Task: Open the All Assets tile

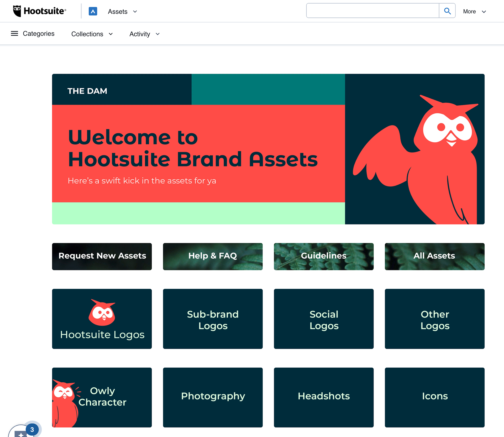Action: (x=435, y=256)
